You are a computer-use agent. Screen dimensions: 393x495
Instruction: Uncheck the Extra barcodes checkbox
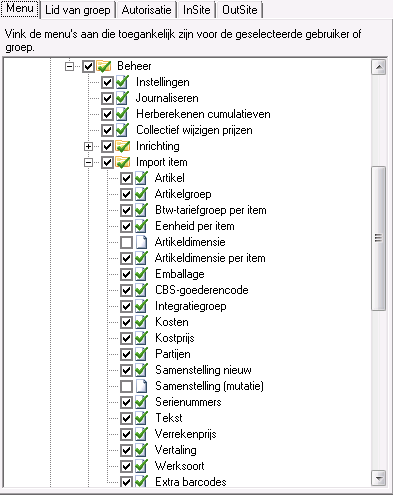tap(126, 482)
